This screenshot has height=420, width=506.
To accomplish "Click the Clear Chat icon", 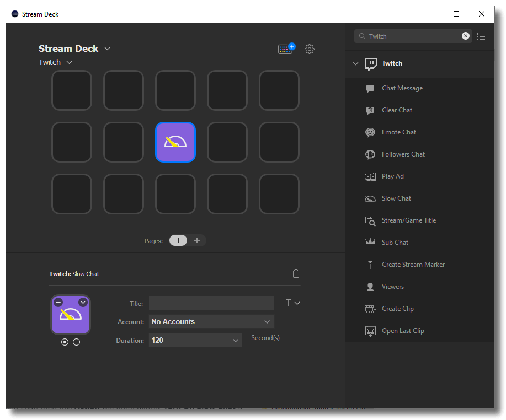I will coord(370,110).
